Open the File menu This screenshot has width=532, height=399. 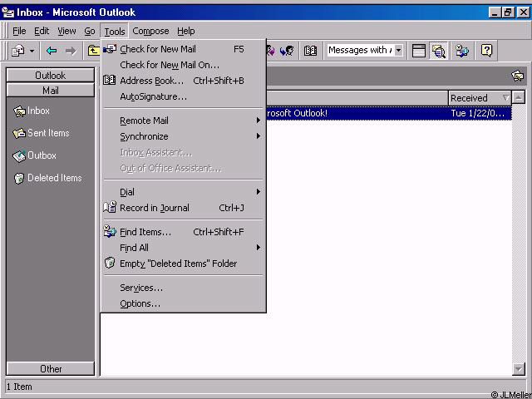tap(19, 32)
